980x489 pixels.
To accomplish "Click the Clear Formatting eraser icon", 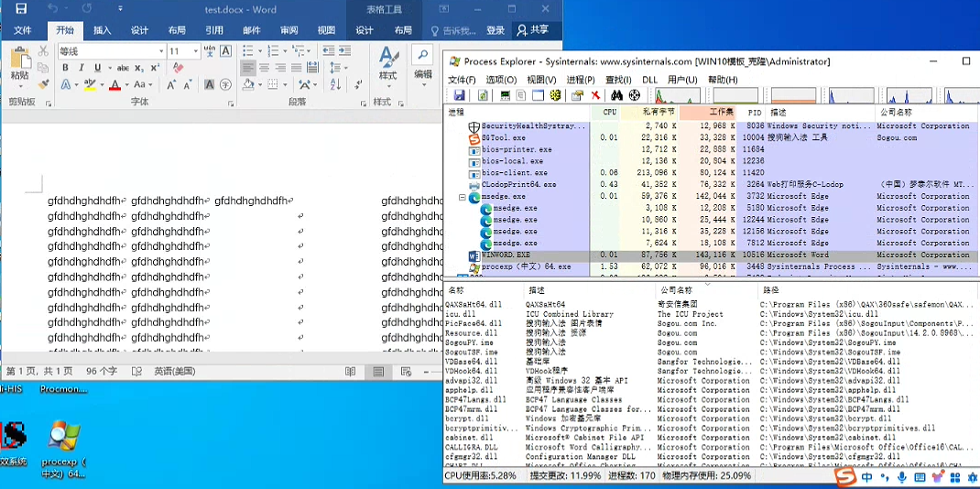I will pyautogui.click(x=176, y=68).
